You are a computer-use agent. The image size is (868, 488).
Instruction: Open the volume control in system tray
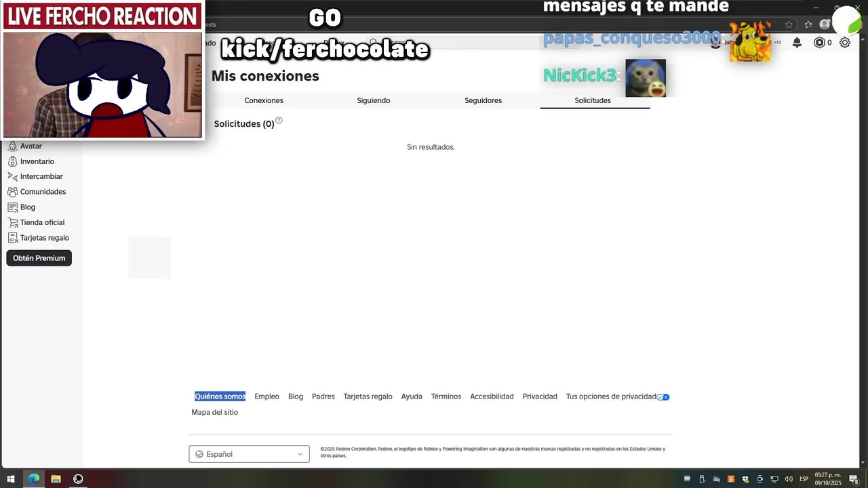[x=789, y=479]
